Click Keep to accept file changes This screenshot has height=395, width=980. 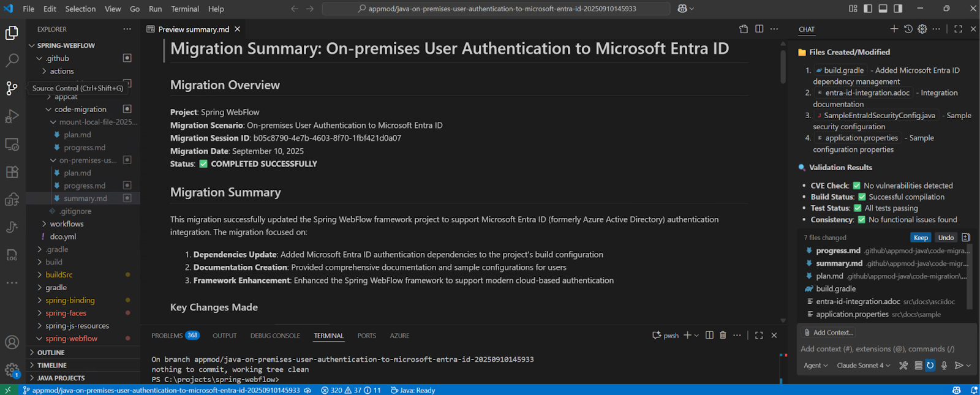click(921, 238)
